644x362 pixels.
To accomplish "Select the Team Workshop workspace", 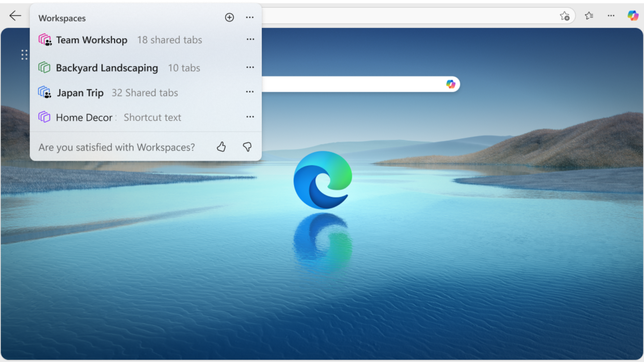I will click(92, 40).
